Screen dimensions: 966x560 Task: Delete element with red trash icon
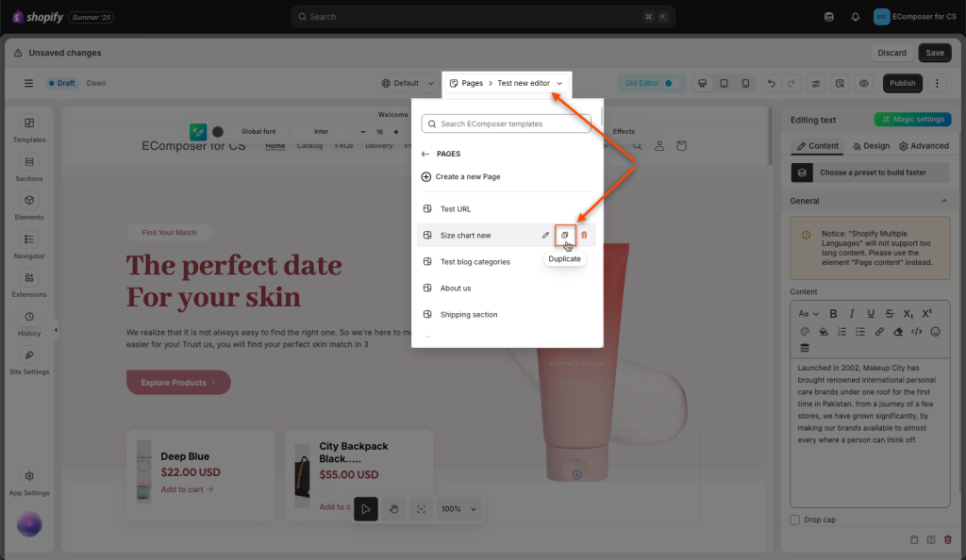click(x=947, y=539)
